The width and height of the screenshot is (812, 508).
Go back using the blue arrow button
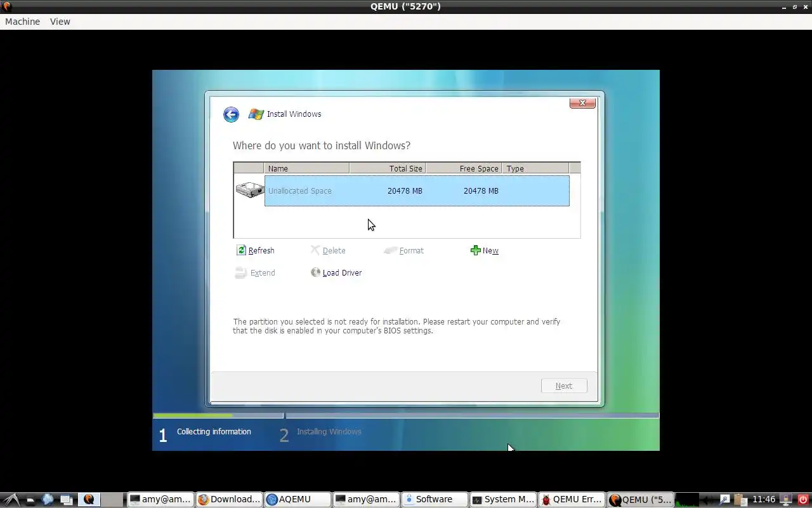click(231, 114)
